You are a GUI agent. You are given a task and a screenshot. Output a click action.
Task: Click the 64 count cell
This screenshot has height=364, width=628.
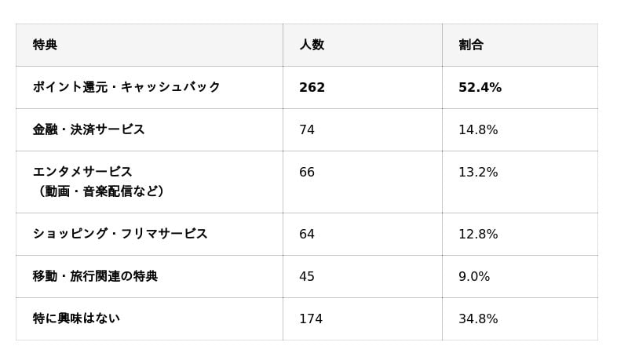coord(307,235)
